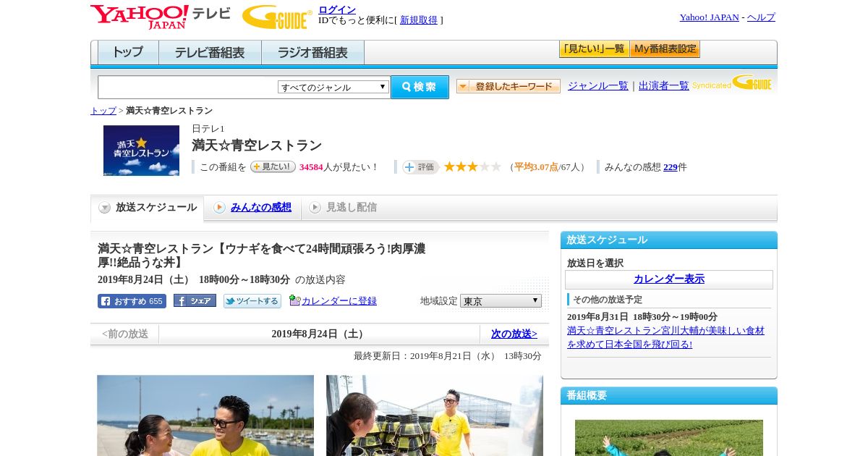The width and height of the screenshot is (868, 456).
Task: Open the カレンダー表示 link
Action: (x=669, y=279)
